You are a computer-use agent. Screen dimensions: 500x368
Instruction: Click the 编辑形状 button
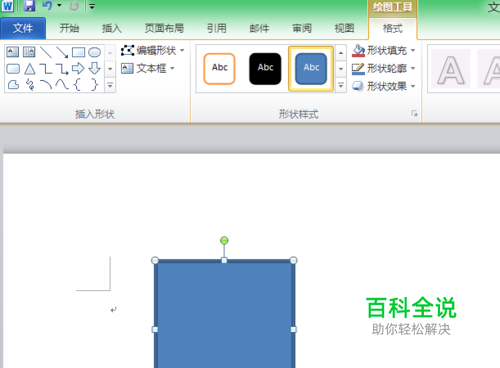point(153,50)
